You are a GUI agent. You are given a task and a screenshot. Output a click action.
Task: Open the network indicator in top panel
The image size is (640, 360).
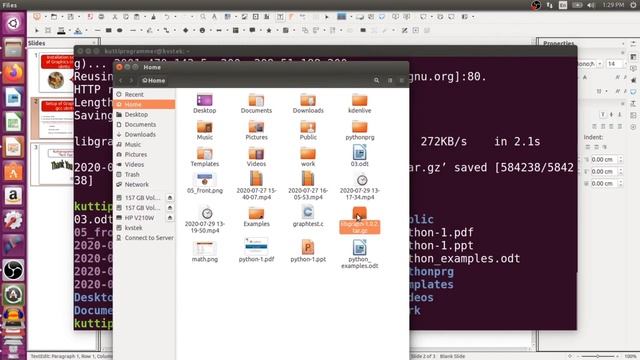(549, 5)
